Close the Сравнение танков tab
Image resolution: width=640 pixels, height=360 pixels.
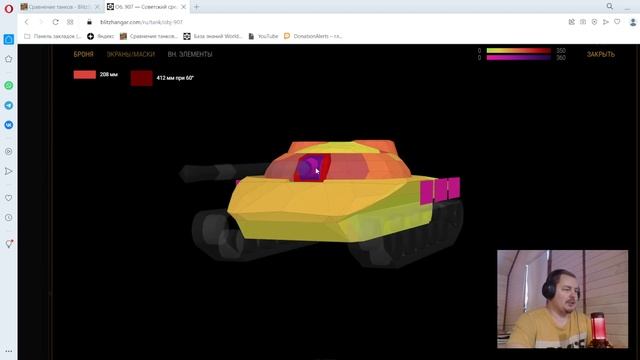pyautogui.click(x=97, y=7)
